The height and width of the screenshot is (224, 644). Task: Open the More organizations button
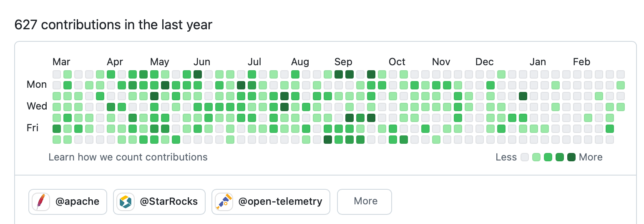[364, 201]
